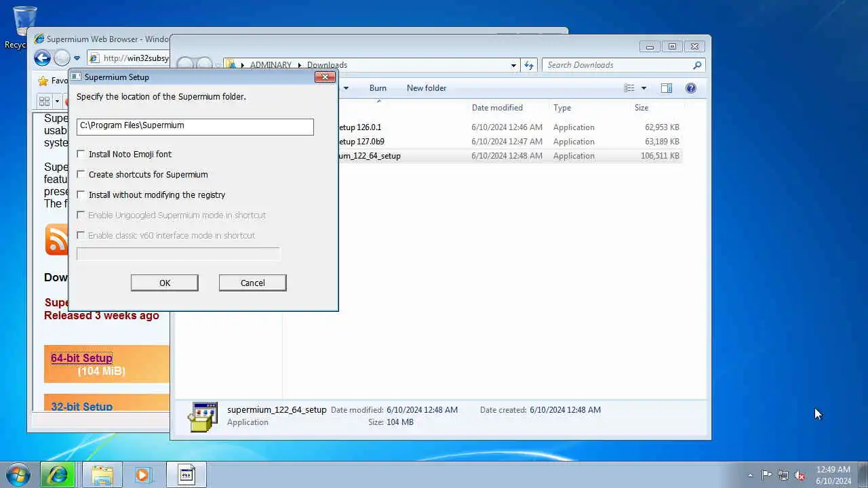
Task: Click the Explorer refresh button
Action: coord(529,65)
